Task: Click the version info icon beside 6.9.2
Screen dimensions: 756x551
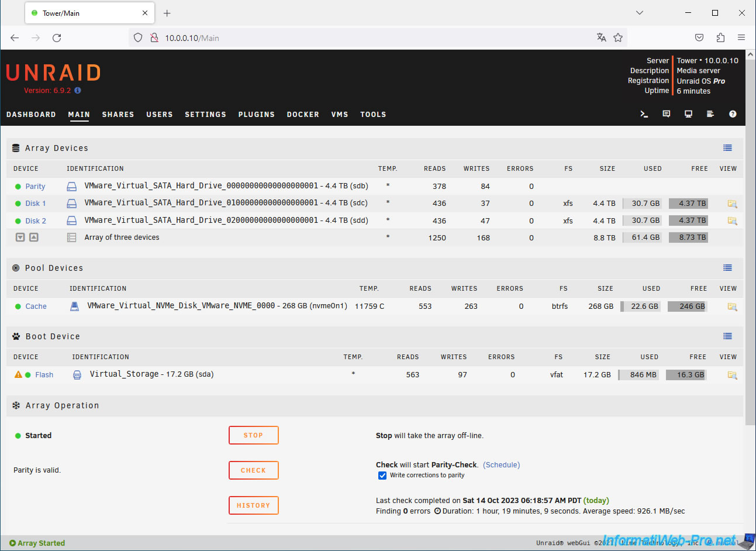Action: 78,91
